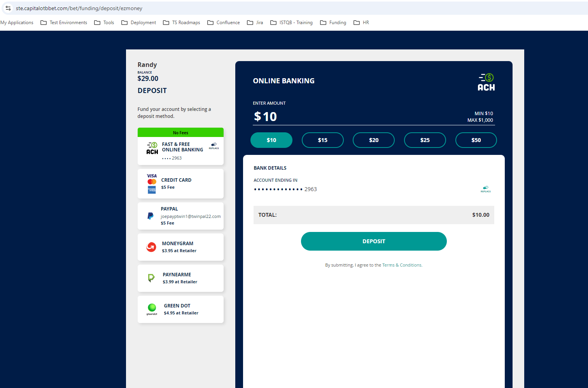Click the MIN $10 limit text

click(484, 114)
